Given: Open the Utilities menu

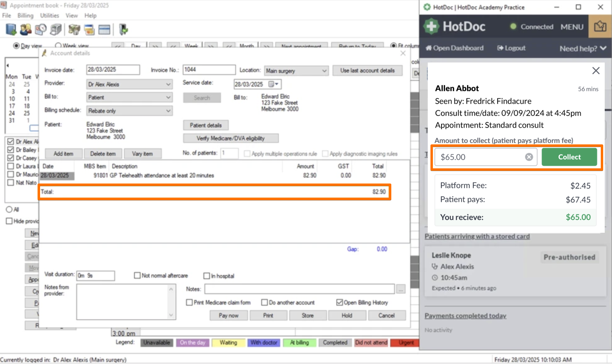Looking at the screenshot, I should click(x=49, y=15).
